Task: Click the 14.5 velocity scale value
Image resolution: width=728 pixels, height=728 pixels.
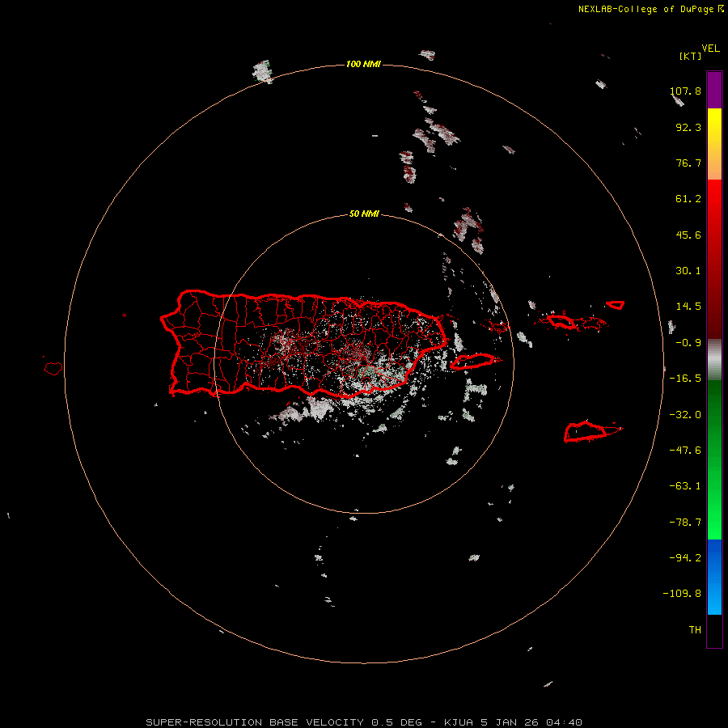Action: coord(688,307)
